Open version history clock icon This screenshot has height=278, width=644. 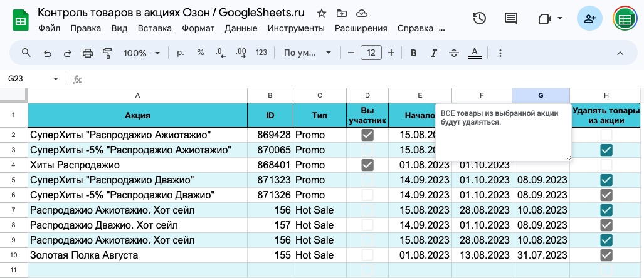pos(480,18)
